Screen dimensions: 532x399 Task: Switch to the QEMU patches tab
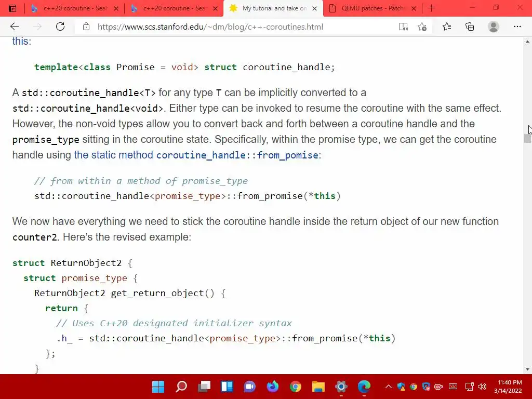[x=372, y=8]
